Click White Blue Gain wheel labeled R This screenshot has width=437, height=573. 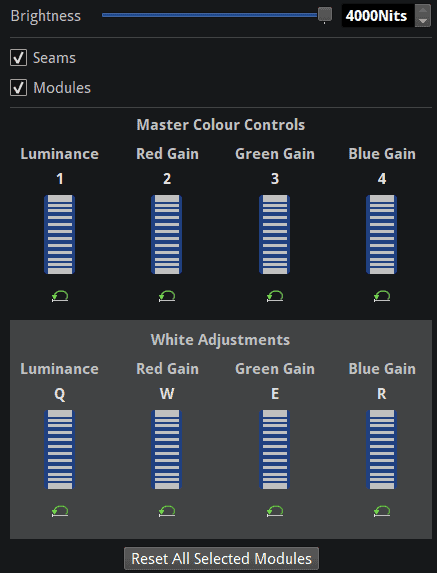(381, 449)
